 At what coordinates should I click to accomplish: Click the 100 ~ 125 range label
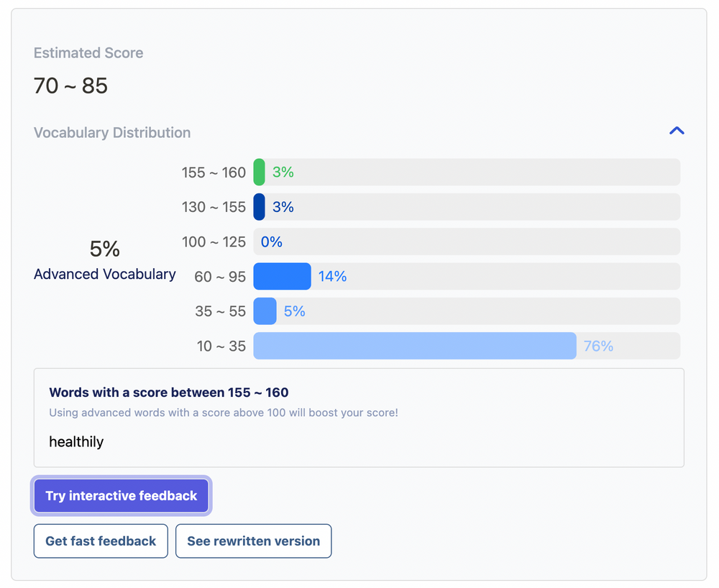click(214, 242)
